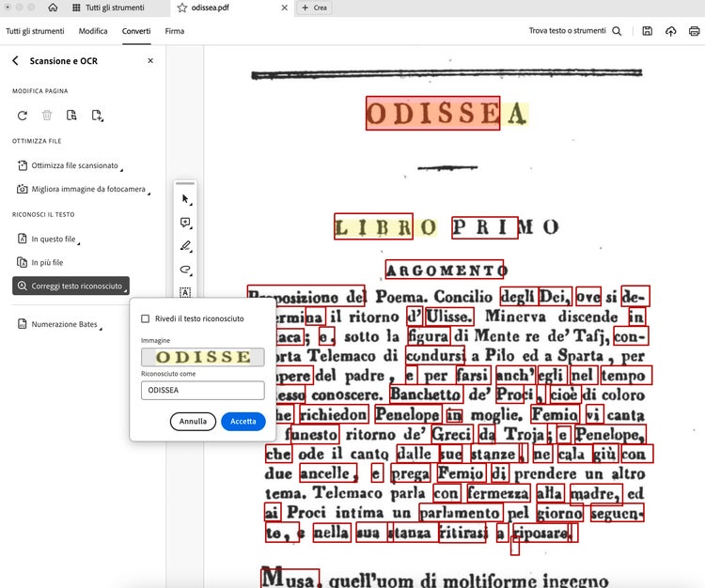
Task: Click the ARGOMENTO recognized text box
Action: [445, 270]
